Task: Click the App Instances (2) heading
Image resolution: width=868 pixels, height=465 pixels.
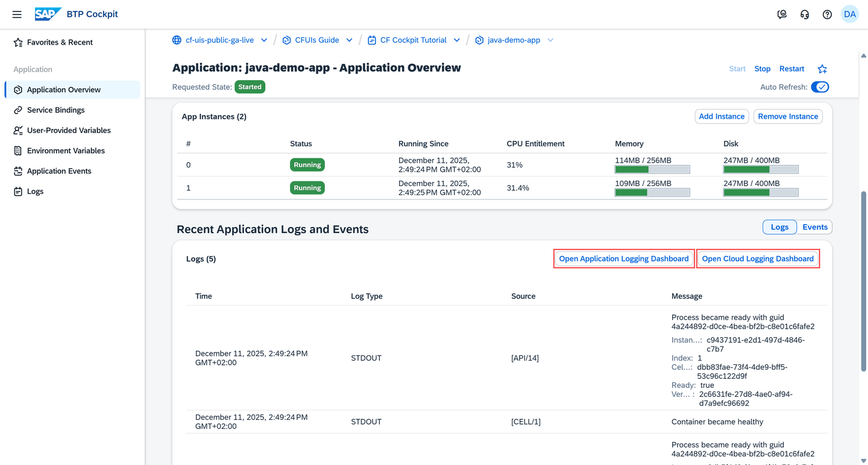Action: point(214,117)
